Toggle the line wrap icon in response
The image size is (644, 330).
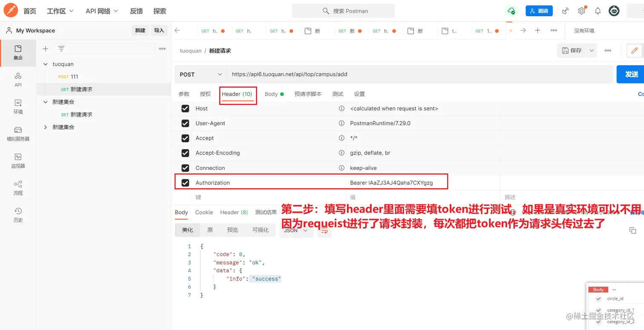tap(324, 230)
